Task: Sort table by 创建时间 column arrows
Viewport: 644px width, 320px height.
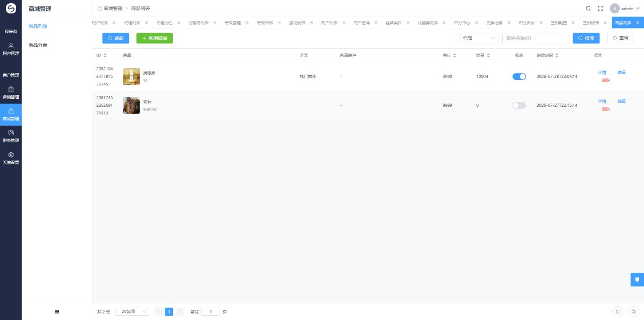Action: point(557,55)
